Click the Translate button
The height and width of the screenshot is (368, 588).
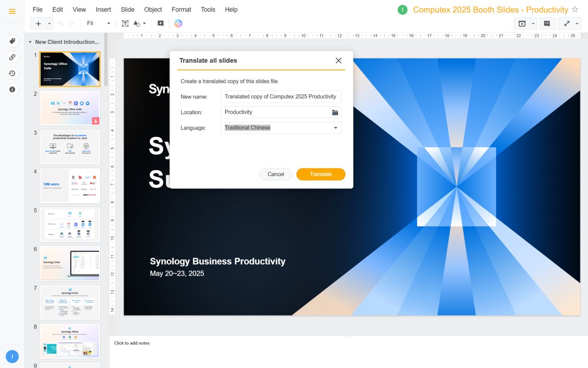click(x=321, y=174)
